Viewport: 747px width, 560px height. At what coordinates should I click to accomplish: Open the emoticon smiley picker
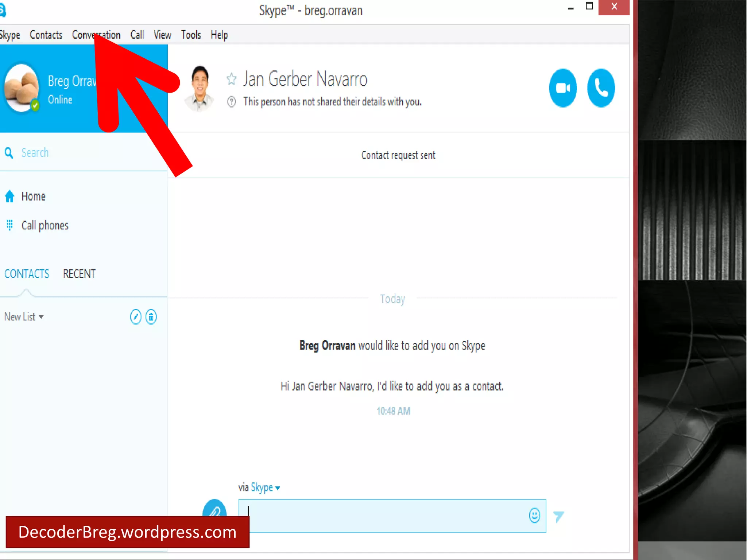[x=534, y=516]
